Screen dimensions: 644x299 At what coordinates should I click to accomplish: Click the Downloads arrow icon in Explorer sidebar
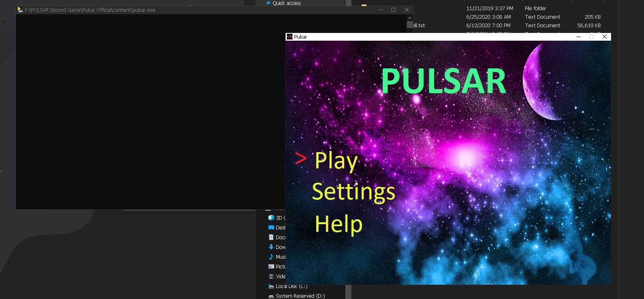coord(271,247)
